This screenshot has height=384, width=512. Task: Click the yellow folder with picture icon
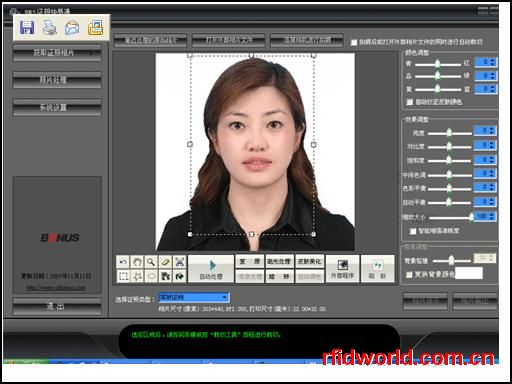95,27
